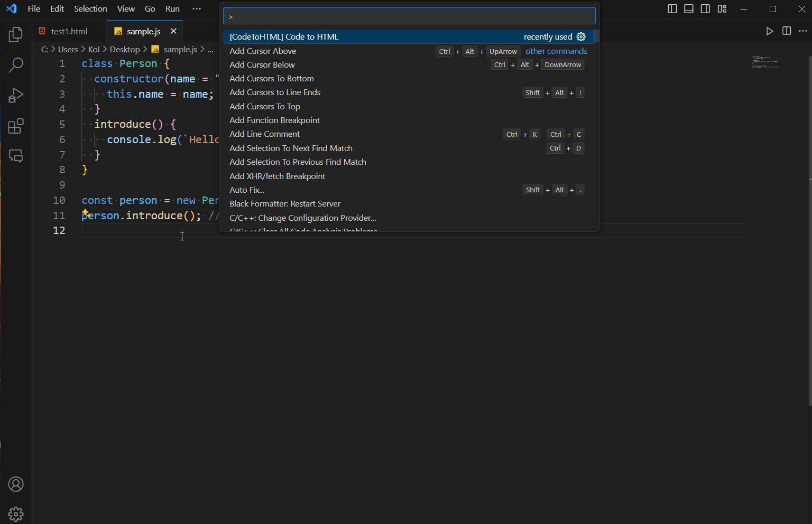Choose Add Cursors To Top

coord(408,106)
